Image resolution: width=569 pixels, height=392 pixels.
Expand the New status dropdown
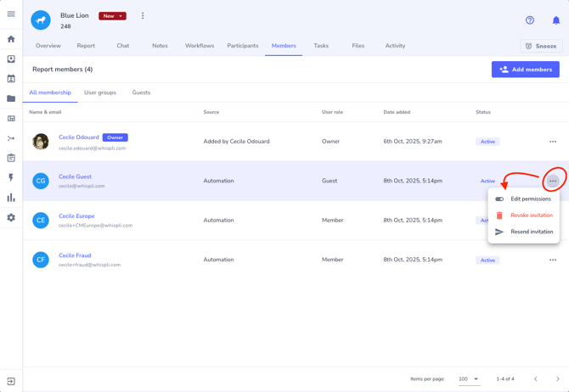click(x=112, y=16)
